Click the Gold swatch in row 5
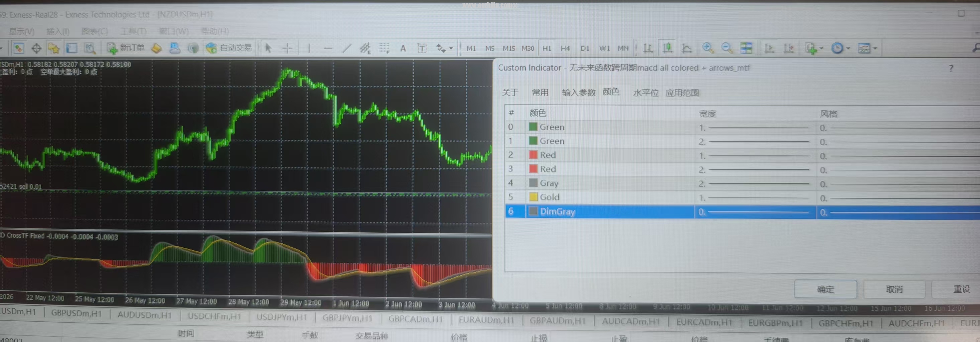 [x=533, y=197]
